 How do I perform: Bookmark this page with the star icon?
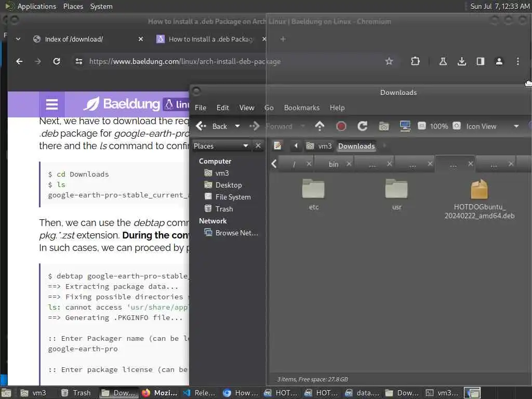pyautogui.click(x=389, y=61)
